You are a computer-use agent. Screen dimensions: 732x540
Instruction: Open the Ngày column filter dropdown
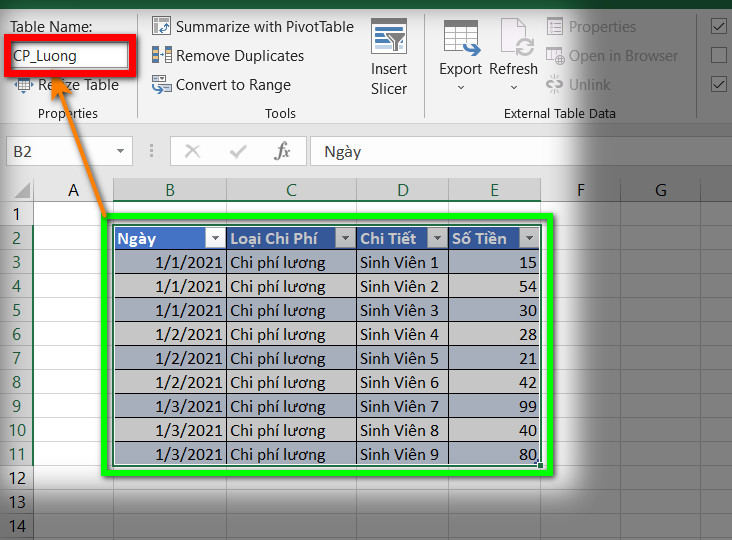pyautogui.click(x=215, y=238)
